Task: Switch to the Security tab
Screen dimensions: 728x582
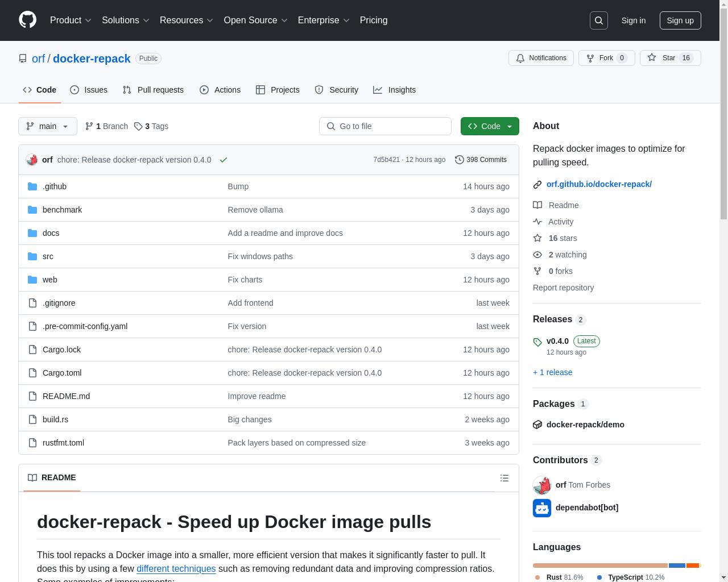Action: coord(337,90)
